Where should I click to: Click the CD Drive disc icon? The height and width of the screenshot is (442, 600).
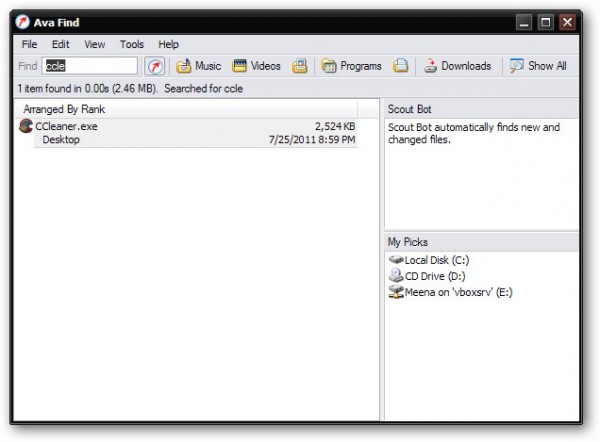coord(396,276)
